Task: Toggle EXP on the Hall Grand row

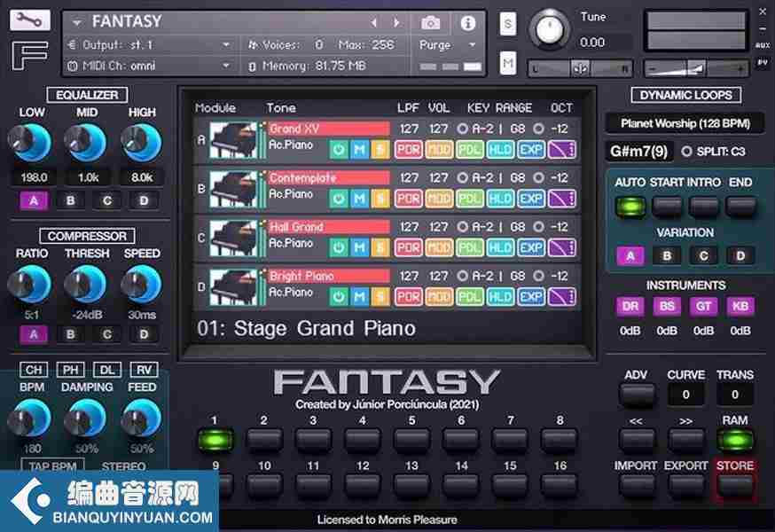Action: (531, 247)
